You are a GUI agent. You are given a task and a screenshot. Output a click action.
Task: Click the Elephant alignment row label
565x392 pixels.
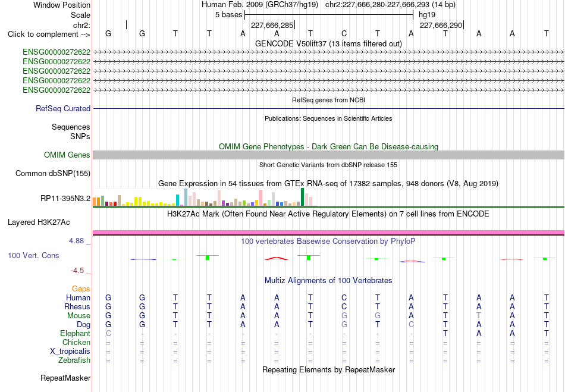[x=75, y=333]
